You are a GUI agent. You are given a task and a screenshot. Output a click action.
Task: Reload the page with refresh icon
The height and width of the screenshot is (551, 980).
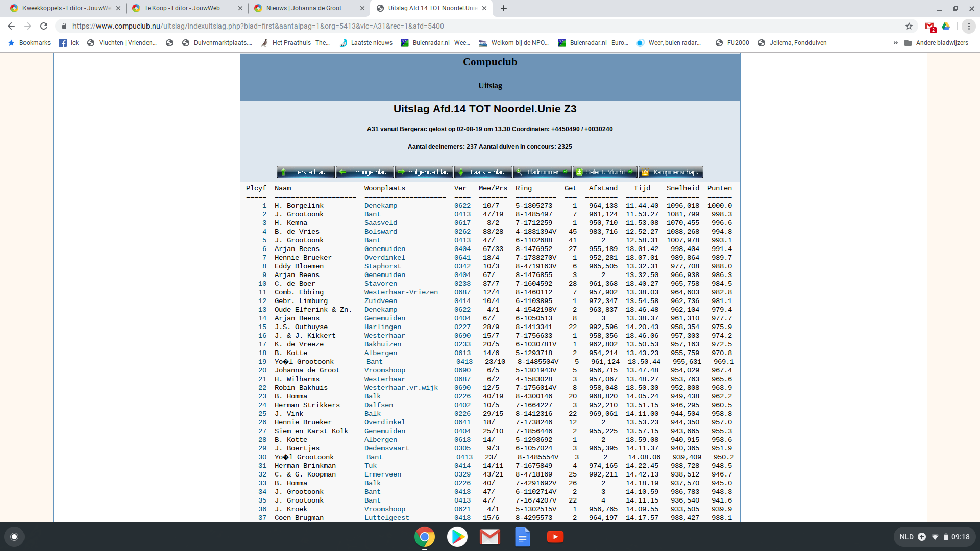[44, 26]
